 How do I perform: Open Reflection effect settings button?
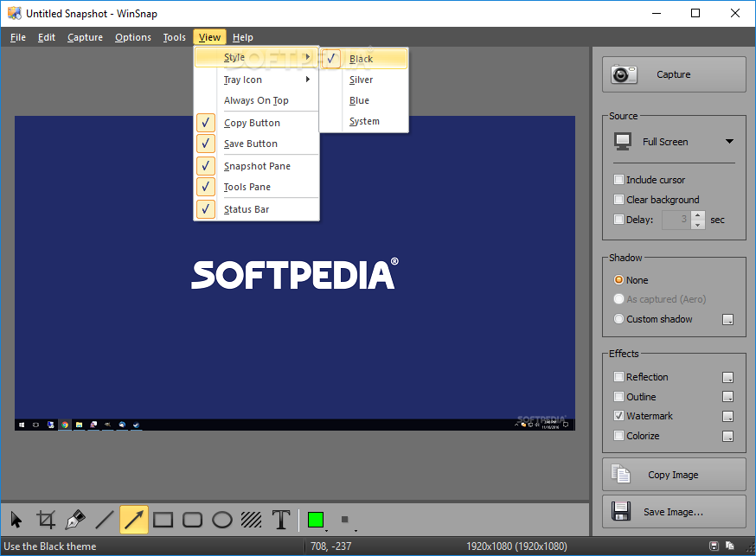[727, 377]
